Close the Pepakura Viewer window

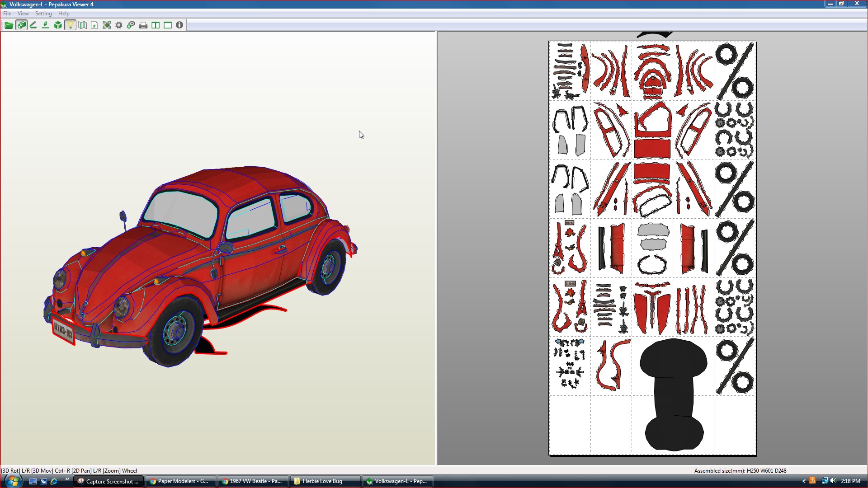[x=857, y=4]
